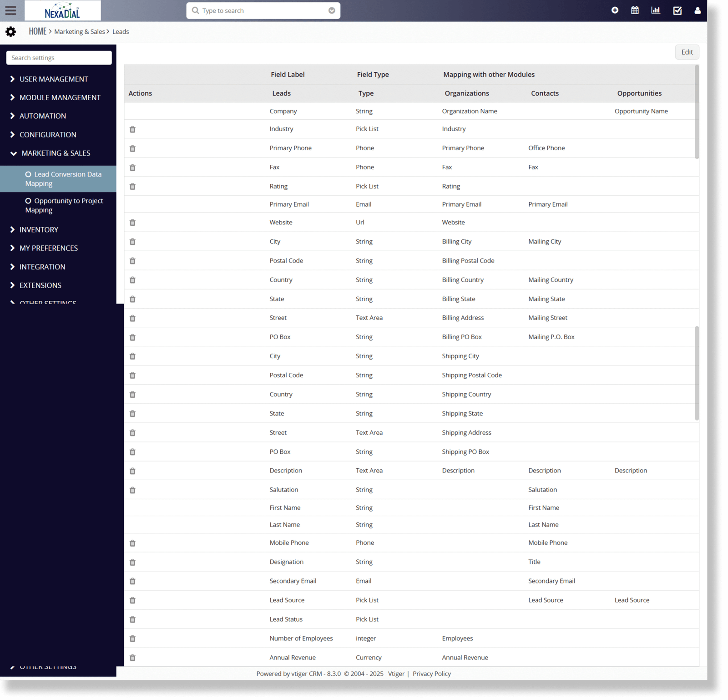The image size is (728, 700).
Task: Open the quick create plus icon
Action: 615,10
